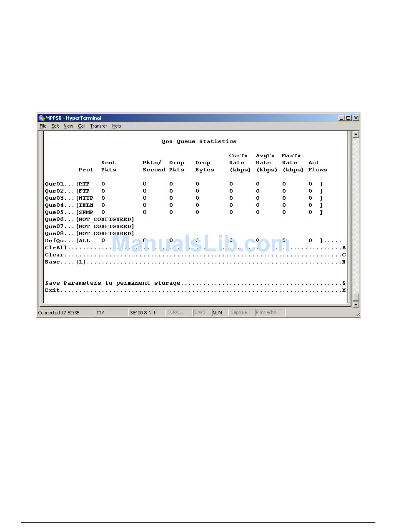Image resolution: width=396 pixels, height=532 pixels.
Task: Open the View menu
Action: point(68,126)
